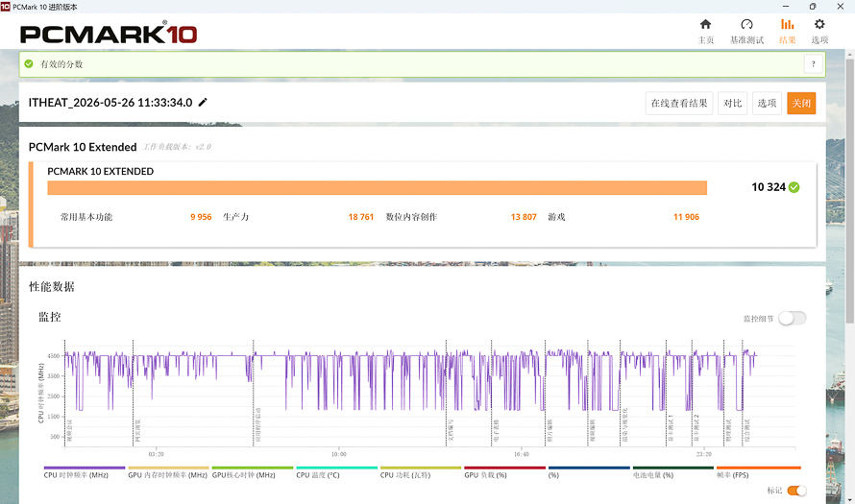
Task: Select the 电子表格 marker in the chart
Action: click(x=496, y=430)
